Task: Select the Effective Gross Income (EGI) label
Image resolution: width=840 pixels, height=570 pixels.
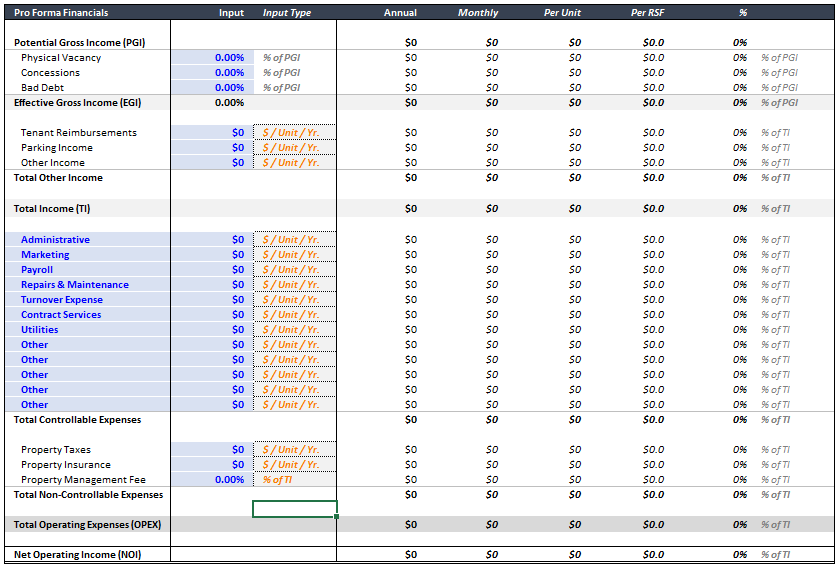Action: [x=78, y=102]
